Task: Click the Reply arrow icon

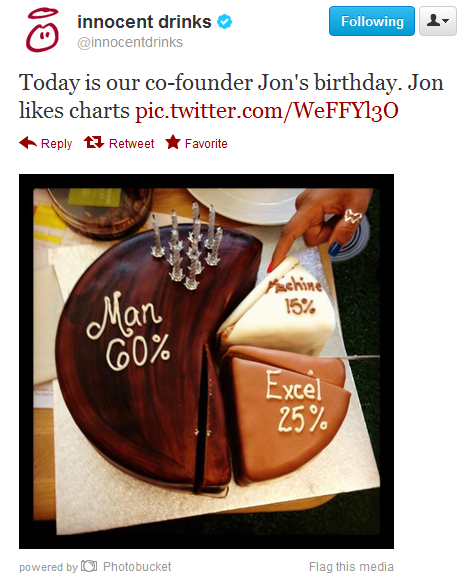Action: (x=28, y=143)
